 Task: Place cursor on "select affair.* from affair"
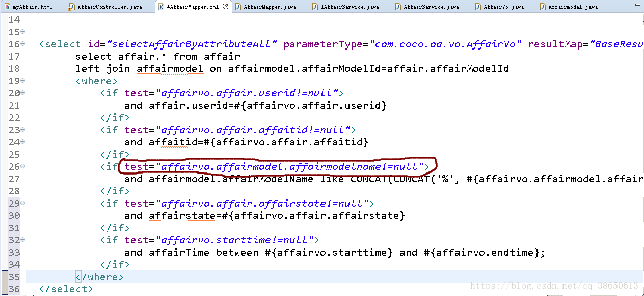(158, 56)
